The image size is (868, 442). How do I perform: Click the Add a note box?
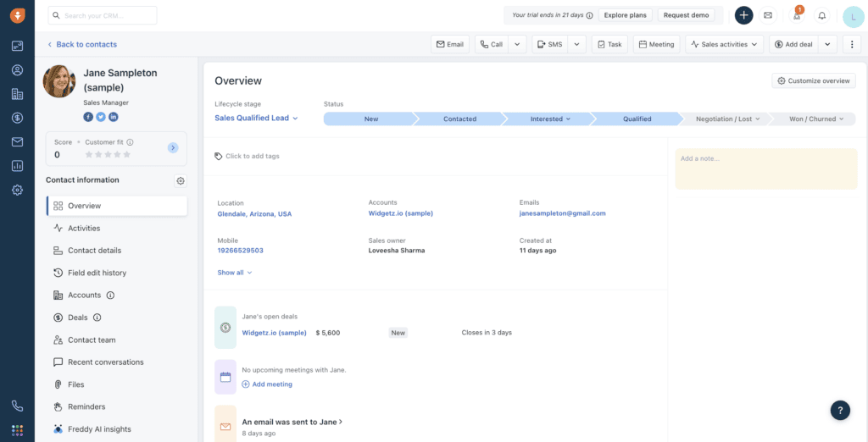click(766, 169)
